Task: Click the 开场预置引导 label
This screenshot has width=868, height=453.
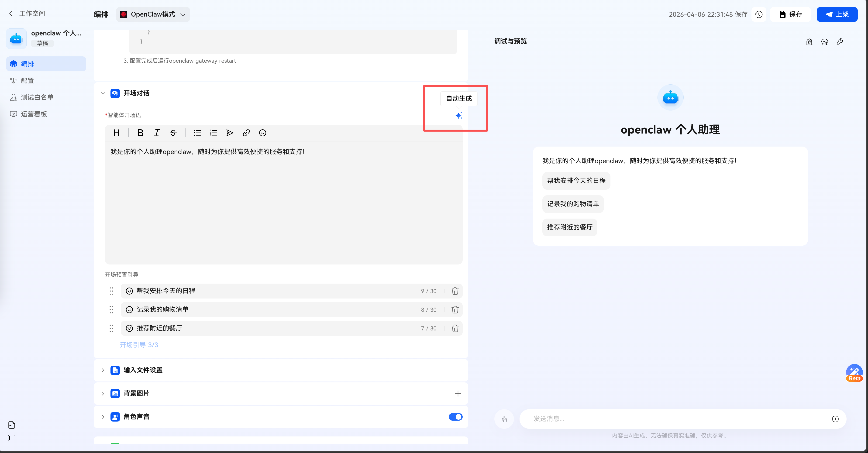Action: [122, 275]
